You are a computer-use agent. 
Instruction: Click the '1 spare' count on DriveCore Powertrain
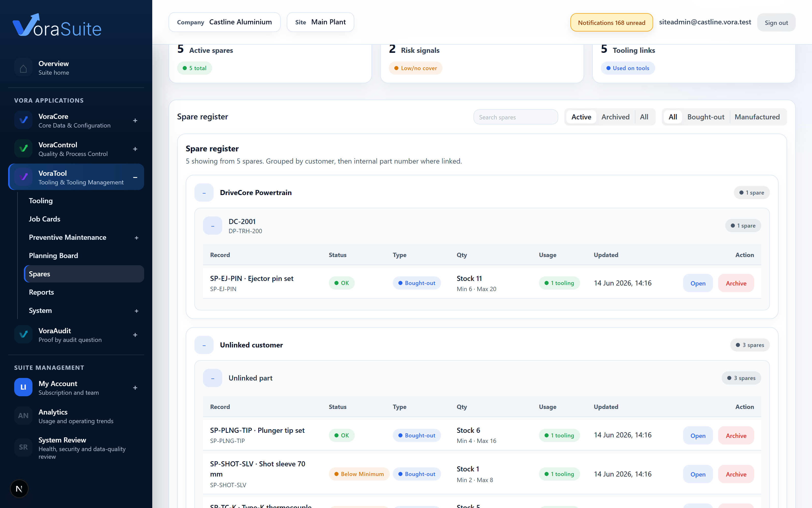(x=752, y=193)
